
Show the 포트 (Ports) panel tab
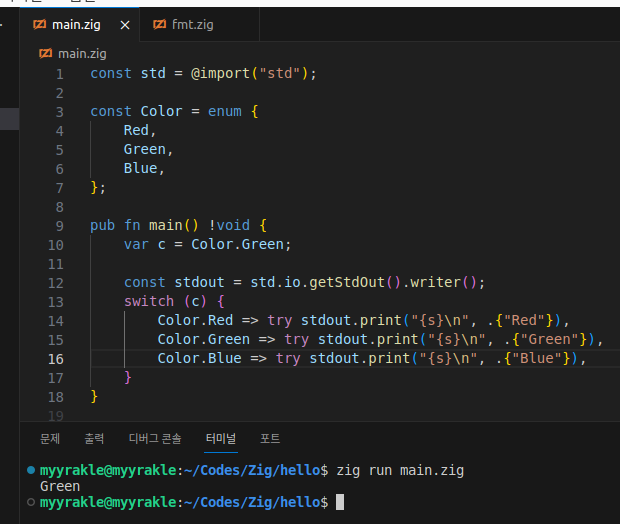tap(270, 438)
